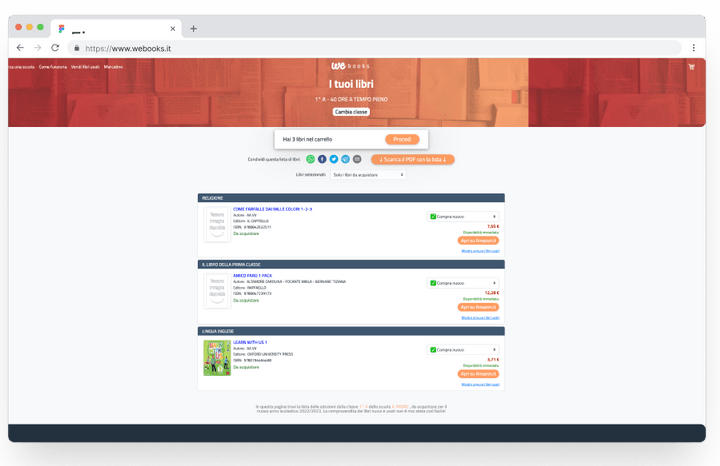This screenshot has width=720, height=466.
Task: Go forward with browser forward arrow
Action: (x=38, y=48)
